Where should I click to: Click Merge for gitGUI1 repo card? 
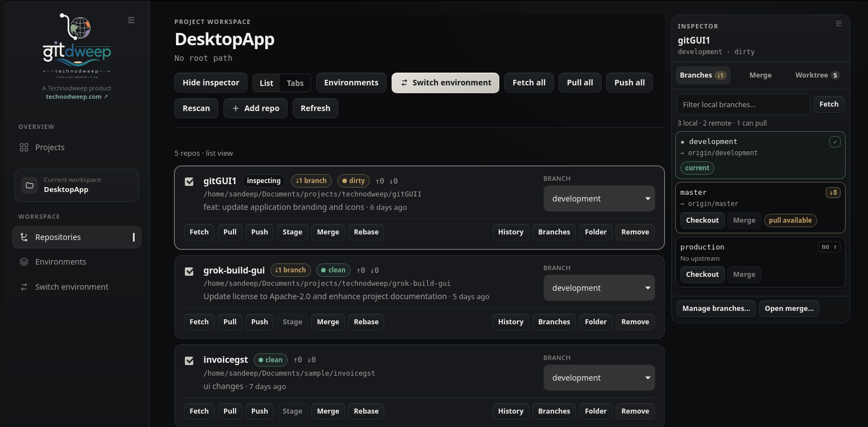(328, 232)
